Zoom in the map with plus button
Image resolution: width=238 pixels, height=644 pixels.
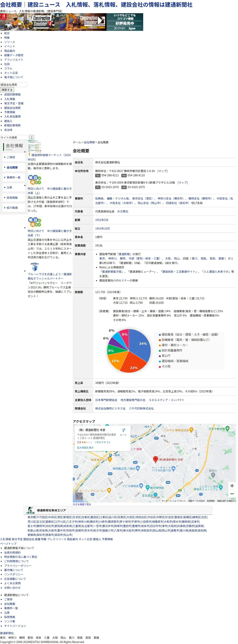click(232, 486)
